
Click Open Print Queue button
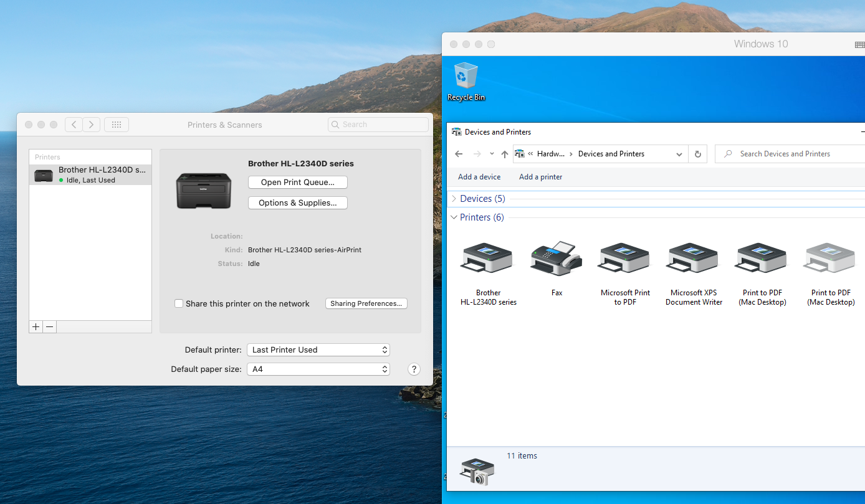(x=298, y=183)
